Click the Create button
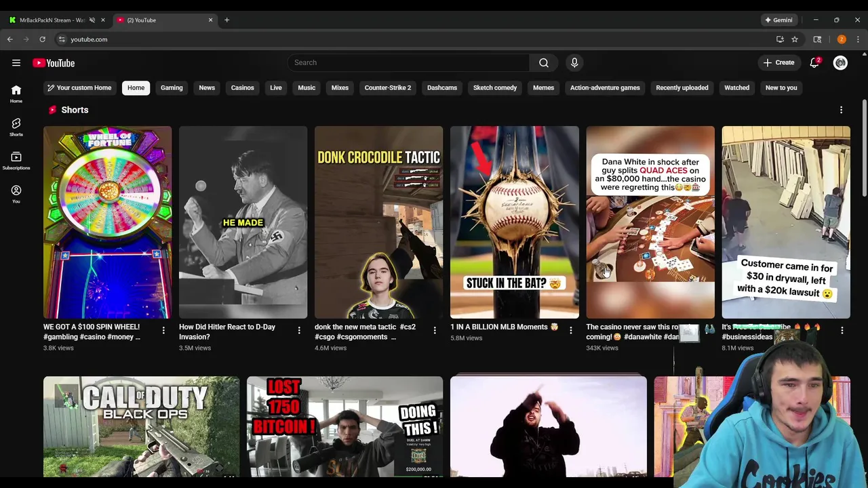 [778, 62]
